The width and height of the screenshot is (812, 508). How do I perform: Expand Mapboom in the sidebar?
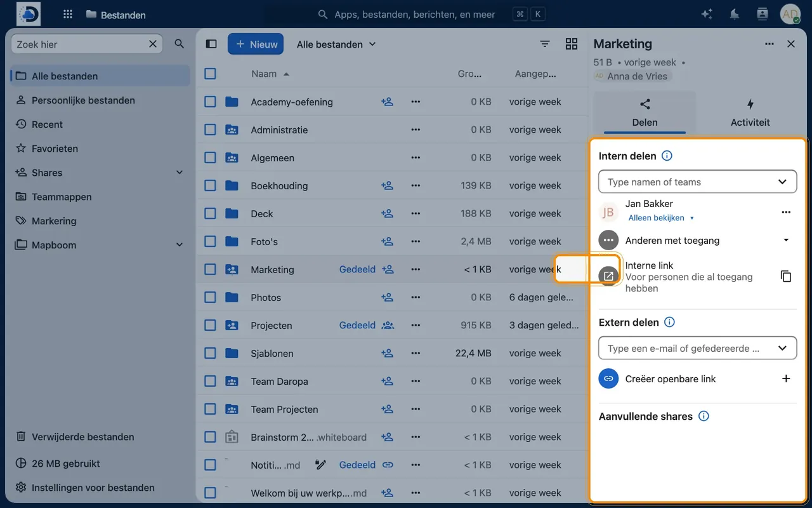point(180,245)
